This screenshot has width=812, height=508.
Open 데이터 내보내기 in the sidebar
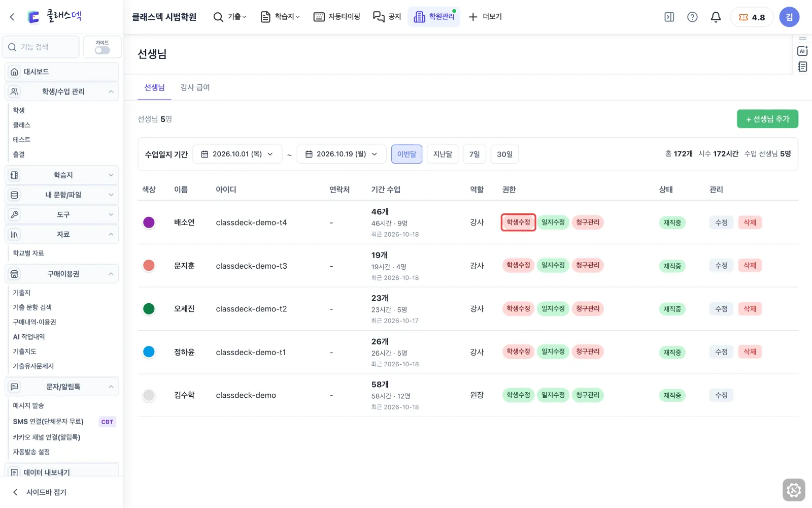tap(62, 471)
